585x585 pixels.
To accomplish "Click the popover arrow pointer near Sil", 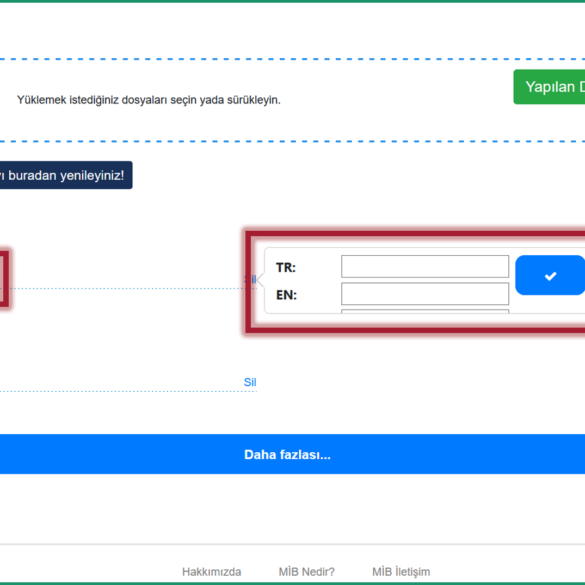I will click(260, 280).
